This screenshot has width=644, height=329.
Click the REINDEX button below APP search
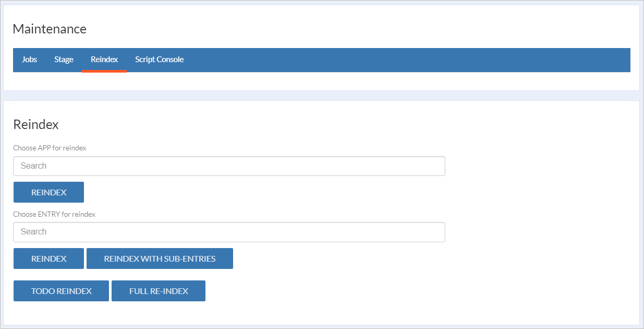[x=48, y=192]
